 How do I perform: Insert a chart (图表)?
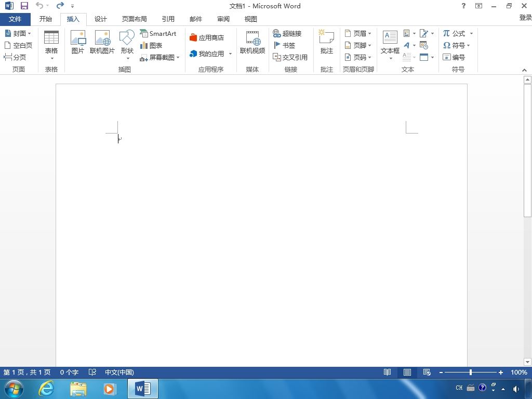pyautogui.click(x=151, y=45)
